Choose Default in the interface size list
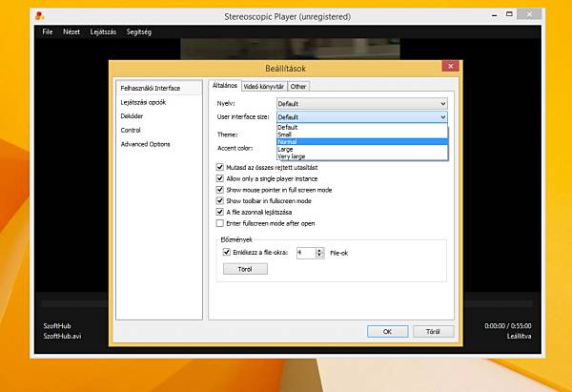Image resolution: width=572 pixels, height=392 pixels. pos(362,128)
